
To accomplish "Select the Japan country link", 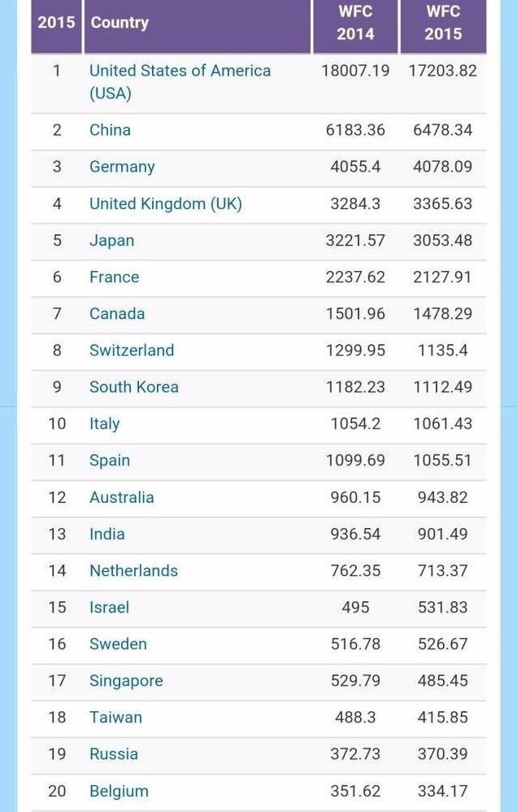I will [112, 240].
